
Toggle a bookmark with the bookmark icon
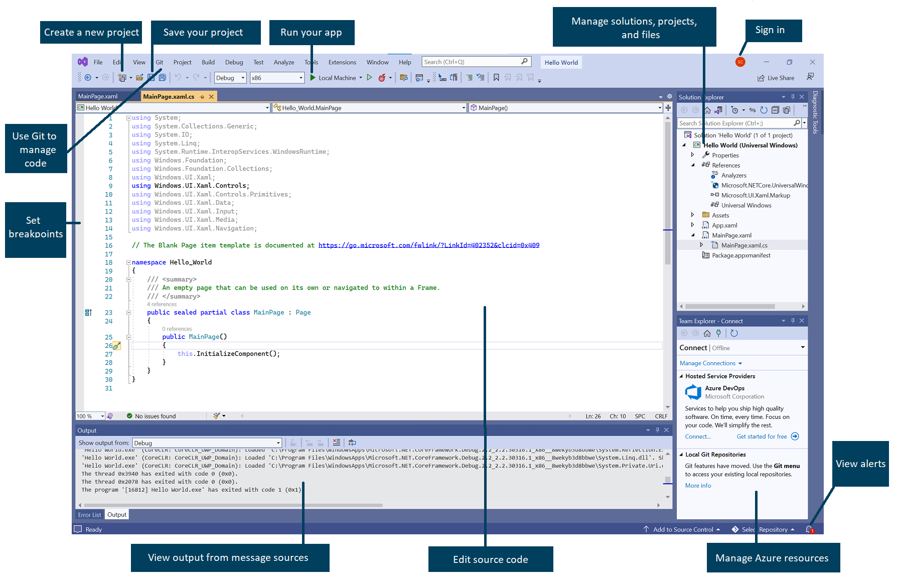click(x=496, y=78)
